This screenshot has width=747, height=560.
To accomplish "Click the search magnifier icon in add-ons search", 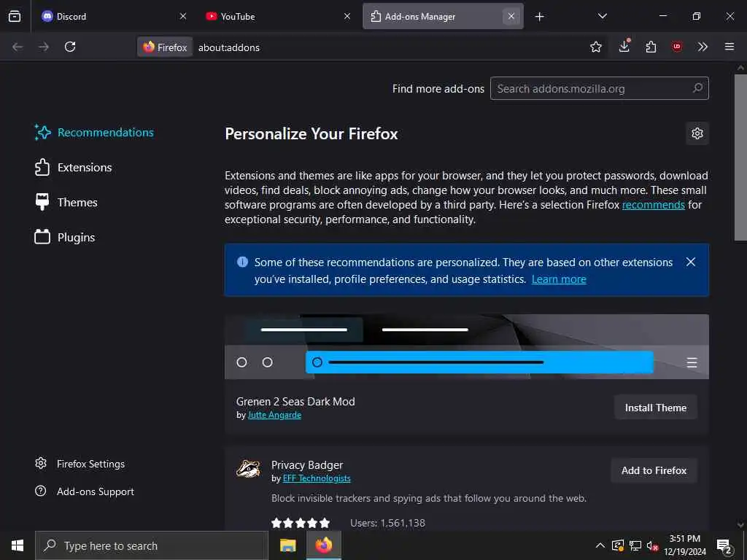I will pyautogui.click(x=698, y=88).
